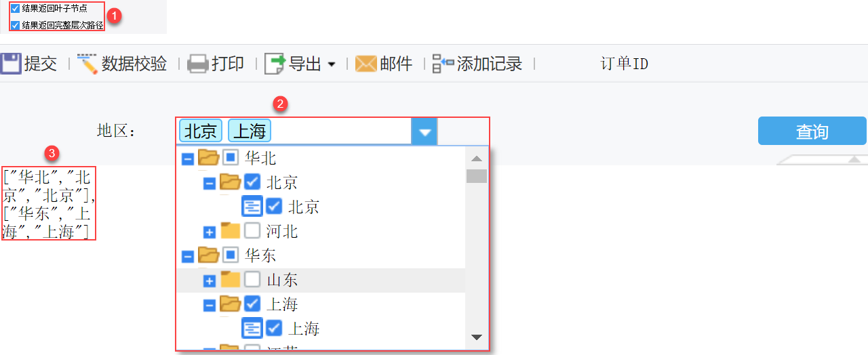The width and height of the screenshot is (868, 355).
Task: Click the 打印 printer icon
Action: click(x=197, y=64)
